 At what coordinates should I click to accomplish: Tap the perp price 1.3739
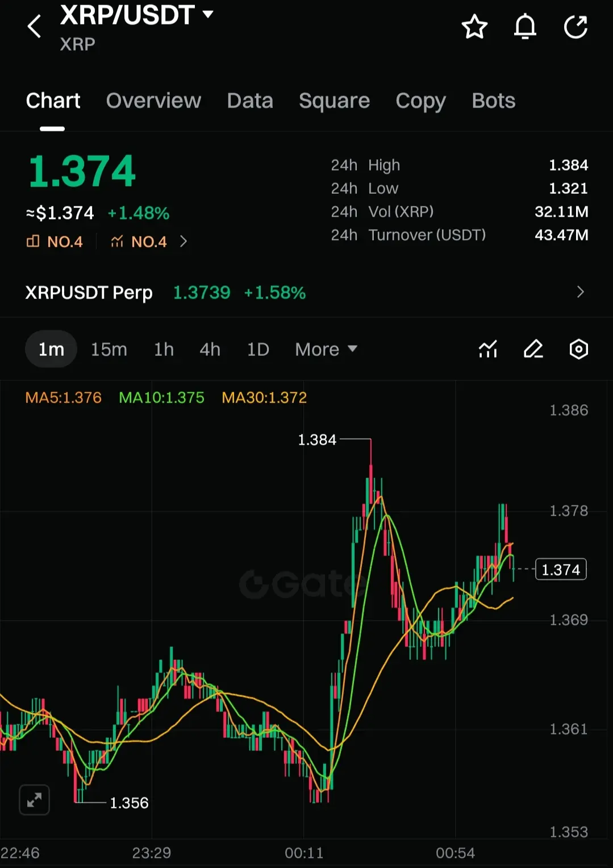tap(202, 292)
